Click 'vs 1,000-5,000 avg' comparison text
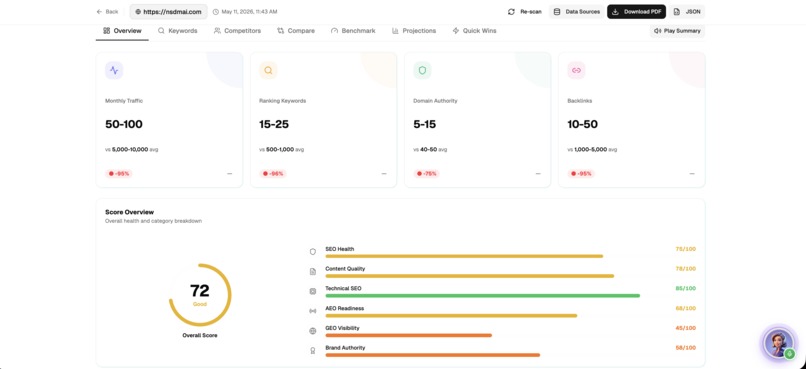 [x=592, y=150]
